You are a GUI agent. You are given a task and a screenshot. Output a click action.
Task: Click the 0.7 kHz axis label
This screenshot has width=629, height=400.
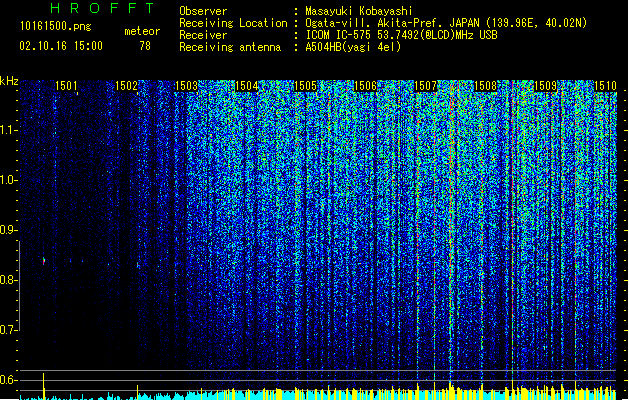point(8,330)
